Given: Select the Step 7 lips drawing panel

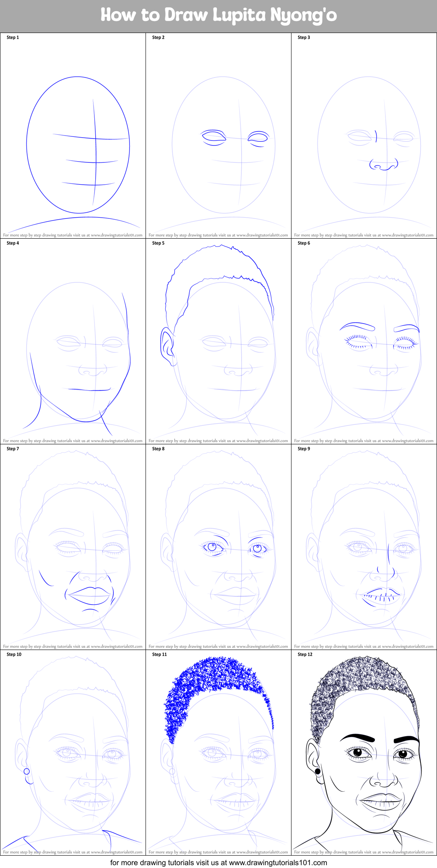Looking at the screenshot, I should [x=73, y=547].
